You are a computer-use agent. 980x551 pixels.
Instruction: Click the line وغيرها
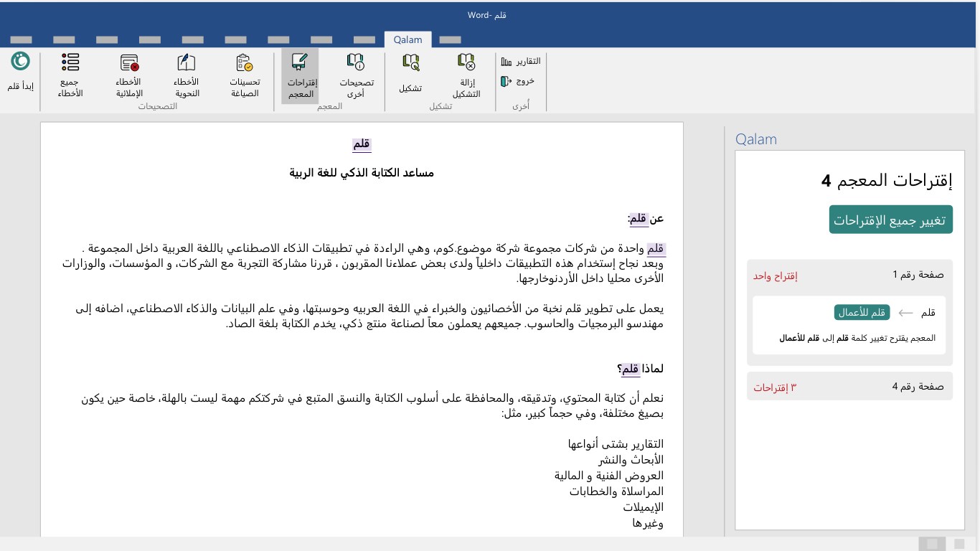[x=648, y=523]
